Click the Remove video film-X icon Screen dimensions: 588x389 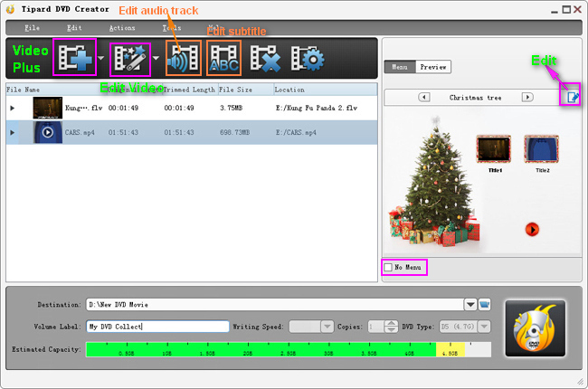[265, 58]
